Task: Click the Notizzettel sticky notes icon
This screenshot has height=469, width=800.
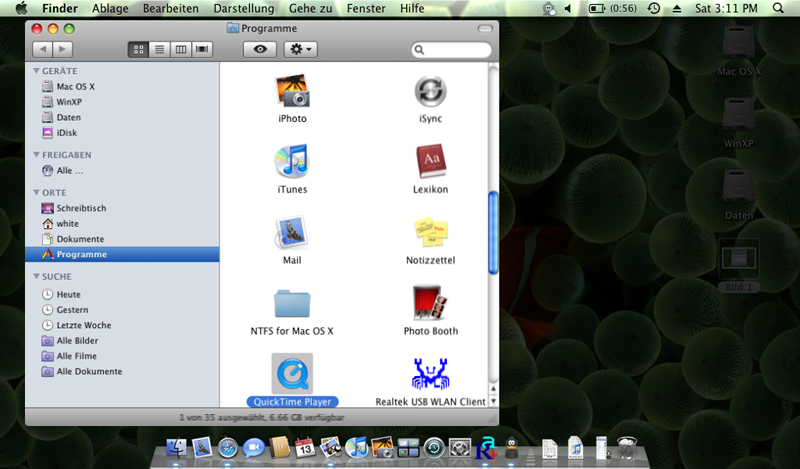Action: (x=430, y=232)
